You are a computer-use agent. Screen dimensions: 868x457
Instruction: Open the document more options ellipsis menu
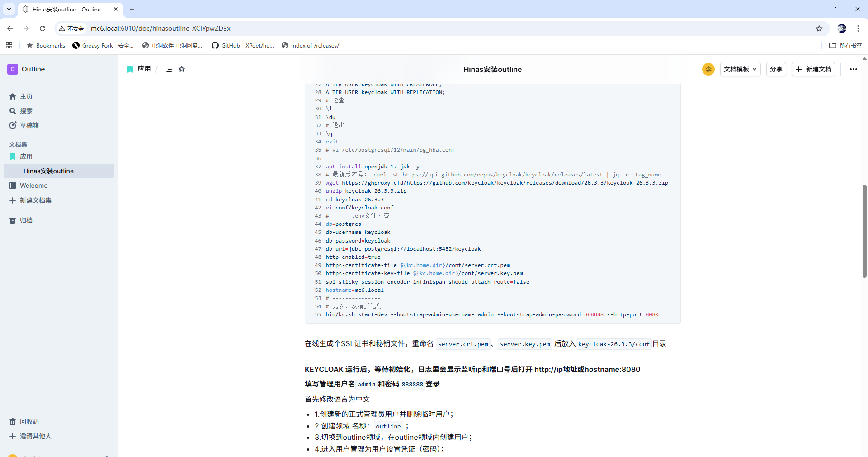(x=854, y=69)
